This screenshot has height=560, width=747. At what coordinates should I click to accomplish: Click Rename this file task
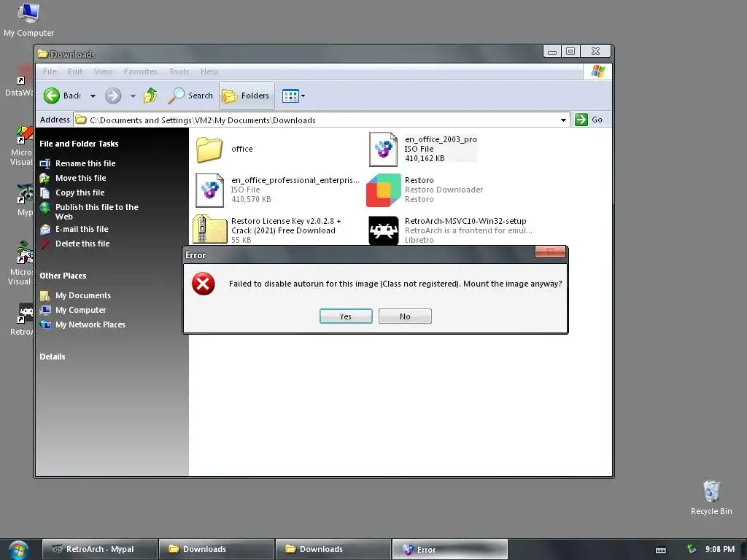pos(85,163)
